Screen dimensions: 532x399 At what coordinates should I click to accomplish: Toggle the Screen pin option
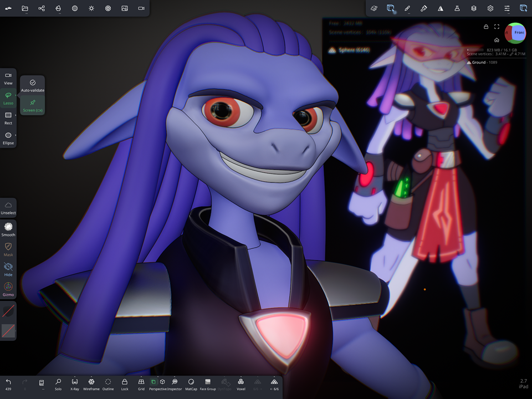click(33, 105)
